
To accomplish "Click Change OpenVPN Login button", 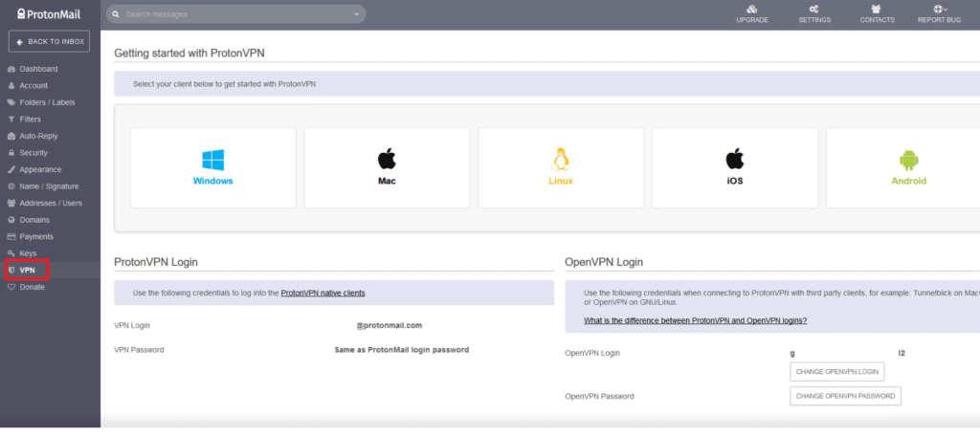I will click(x=836, y=371).
